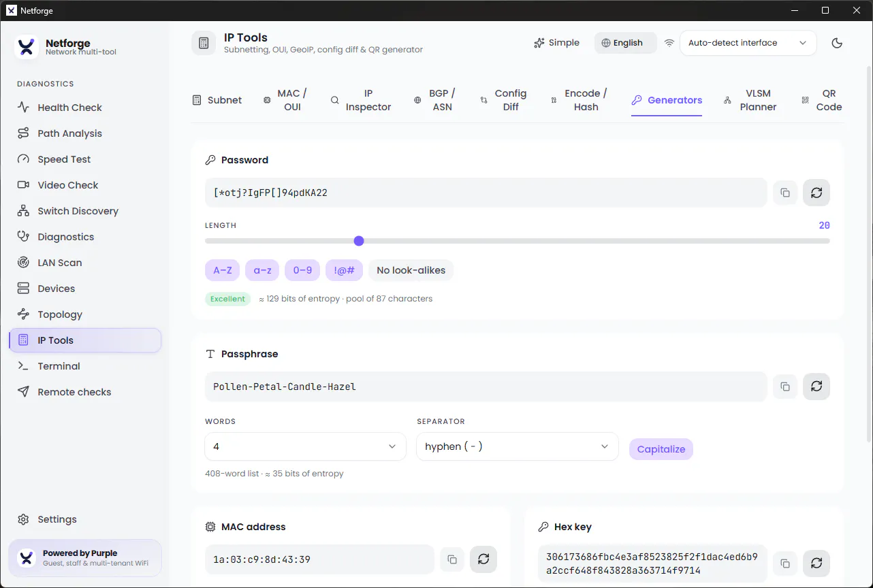
Task: Open the QR Code tab
Action: 822,100
